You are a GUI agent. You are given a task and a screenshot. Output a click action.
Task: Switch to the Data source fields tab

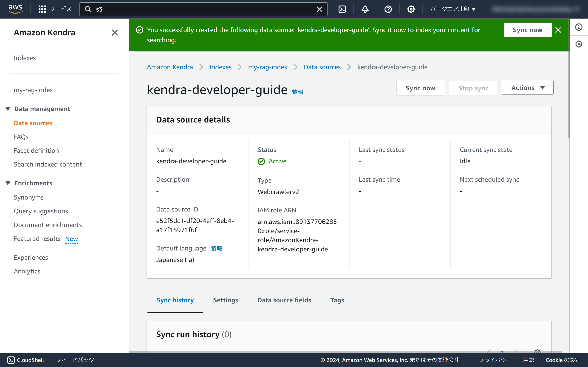(x=284, y=300)
